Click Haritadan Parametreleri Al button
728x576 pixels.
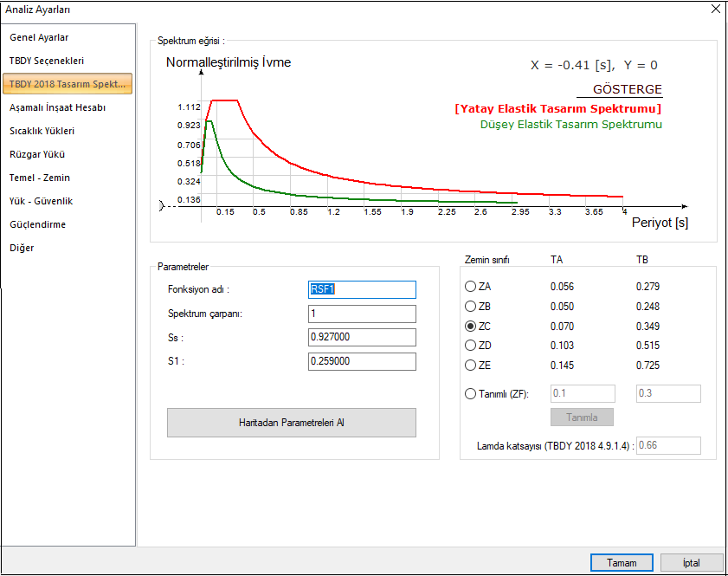tap(292, 423)
